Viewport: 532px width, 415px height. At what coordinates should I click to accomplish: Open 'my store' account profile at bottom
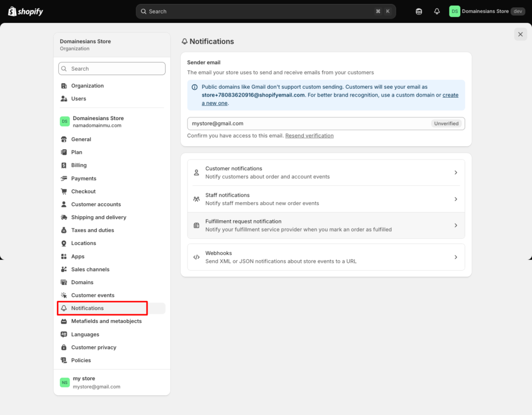(112, 382)
